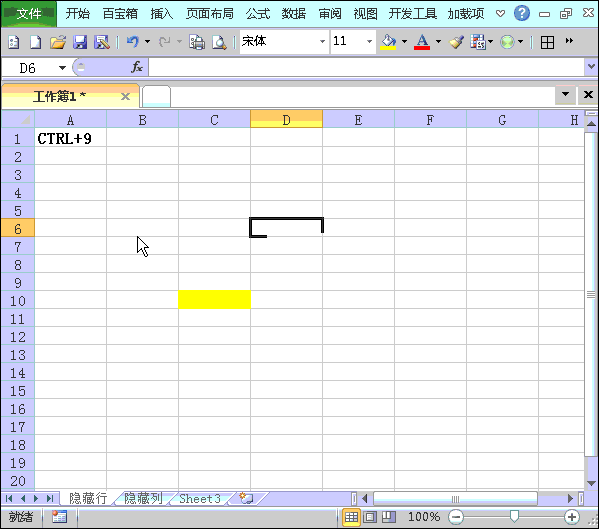Click the formula bar input field
This screenshot has width=599, height=529.
point(366,67)
